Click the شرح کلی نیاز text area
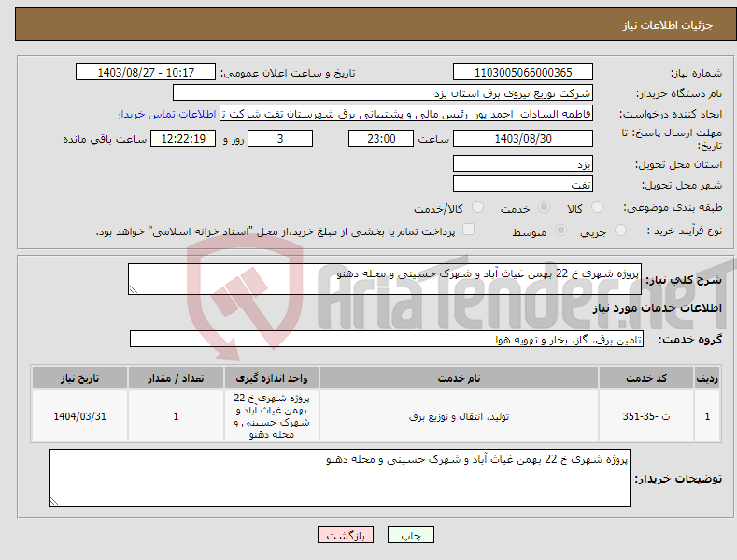 coord(385,279)
